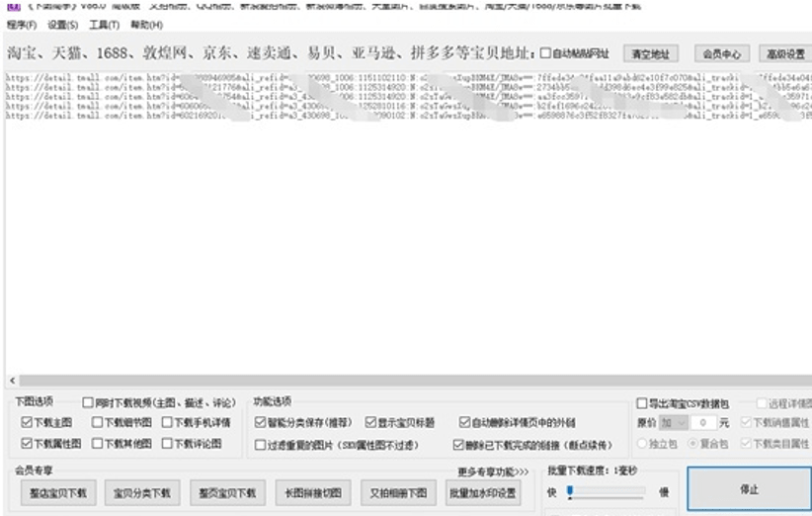
Task: Open the 会员中心 button
Action: coord(721,54)
